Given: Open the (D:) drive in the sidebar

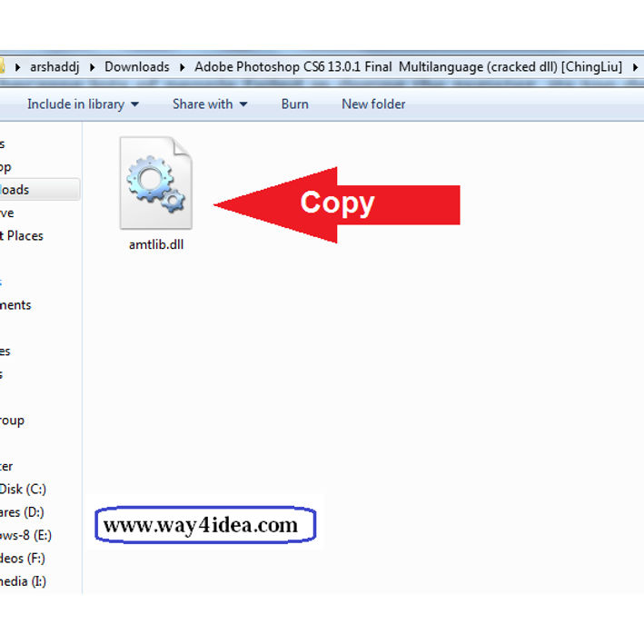Looking at the screenshot, I should tap(22, 512).
